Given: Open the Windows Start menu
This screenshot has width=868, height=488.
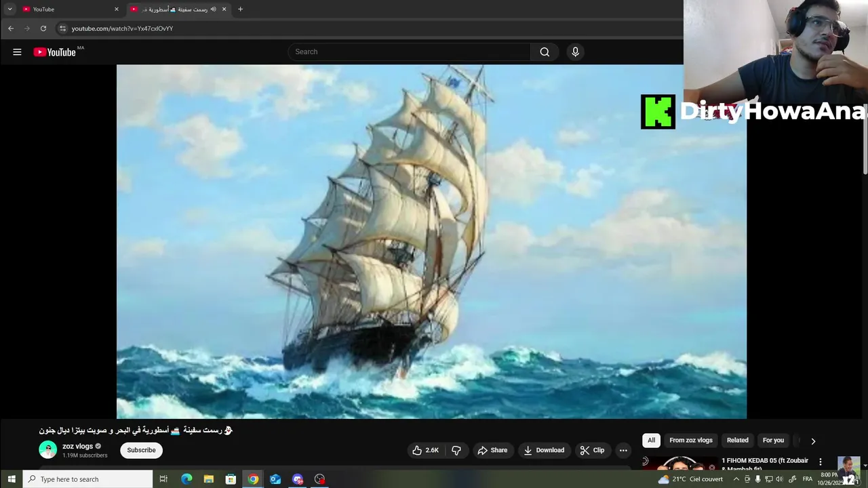Looking at the screenshot, I should (12, 479).
